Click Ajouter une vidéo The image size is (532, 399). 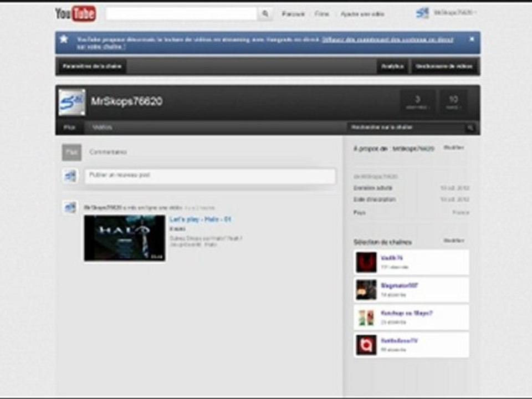pos(362,14)
